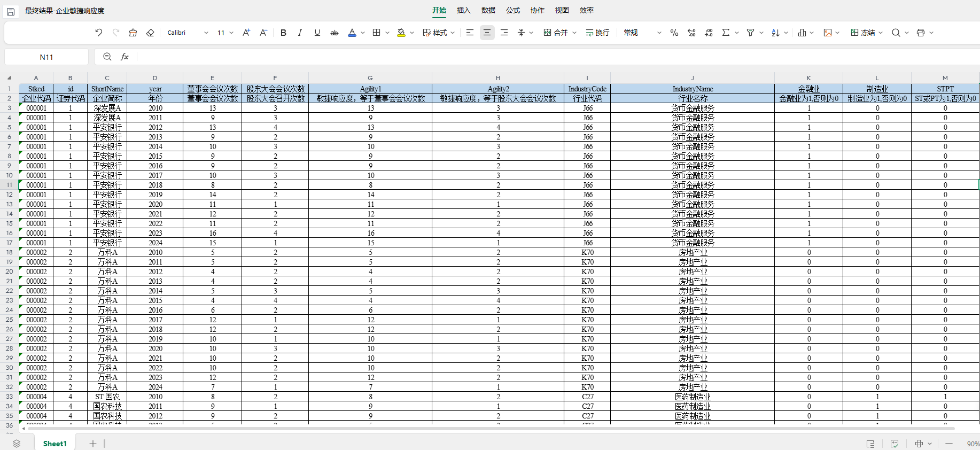Click the fx insert function icon
Viewport: 980px width, 450px height.
point(125,57)
